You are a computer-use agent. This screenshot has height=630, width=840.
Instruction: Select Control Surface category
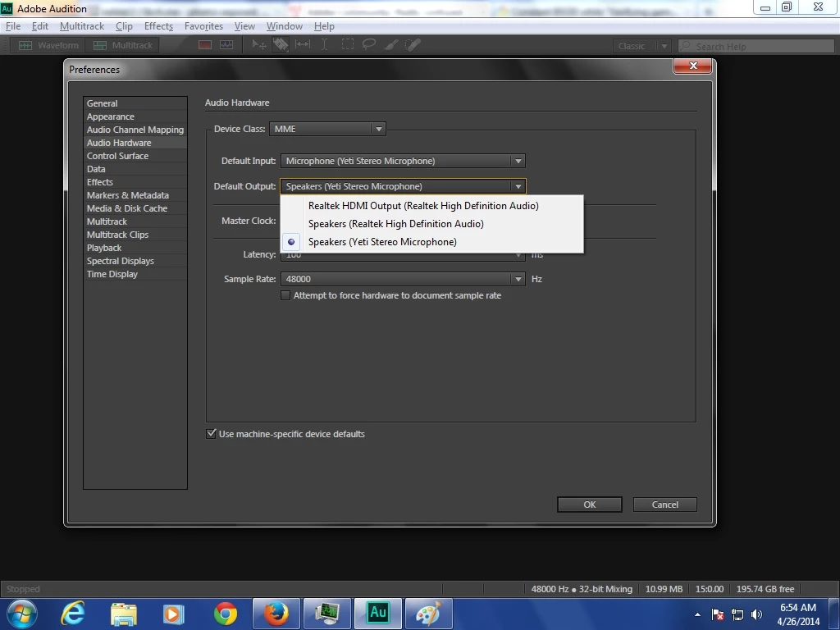135,156
